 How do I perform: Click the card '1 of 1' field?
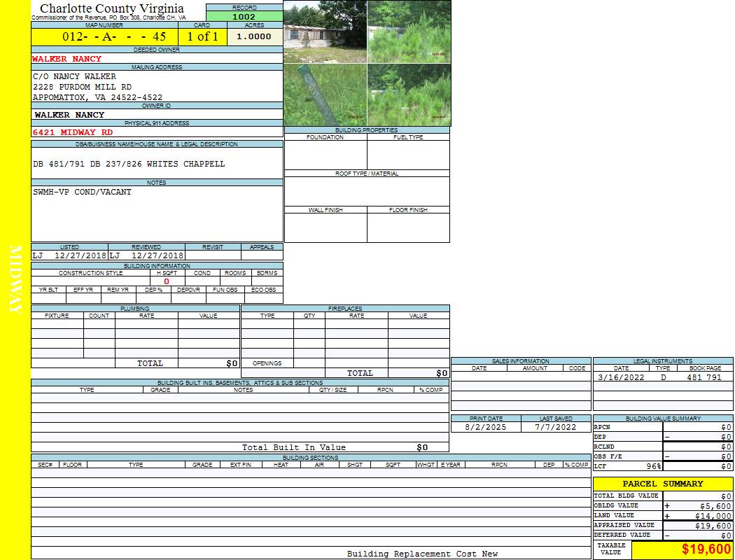click(x=202, y=36)
